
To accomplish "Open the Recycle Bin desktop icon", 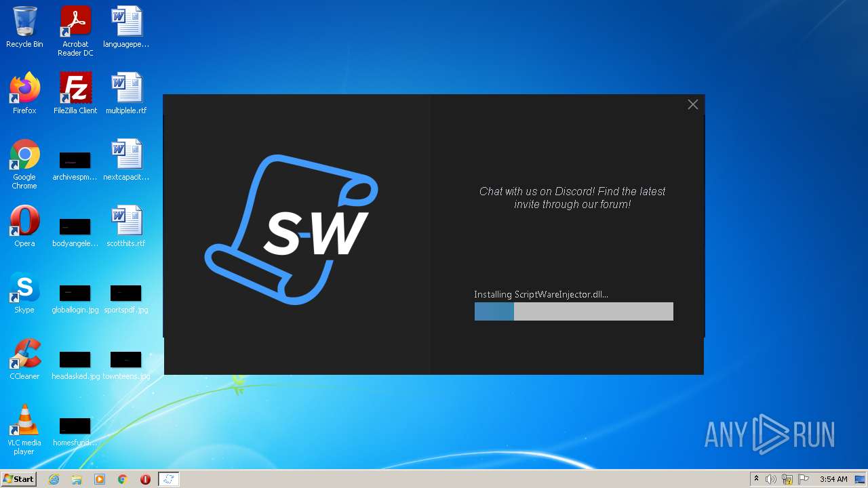I will [24, 28].
